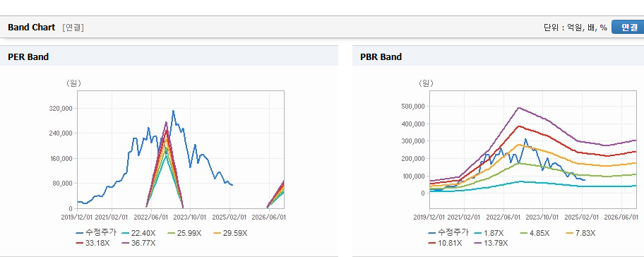
Task: Toggle 25.99X series in PER legend
Action: coord(185,233)
